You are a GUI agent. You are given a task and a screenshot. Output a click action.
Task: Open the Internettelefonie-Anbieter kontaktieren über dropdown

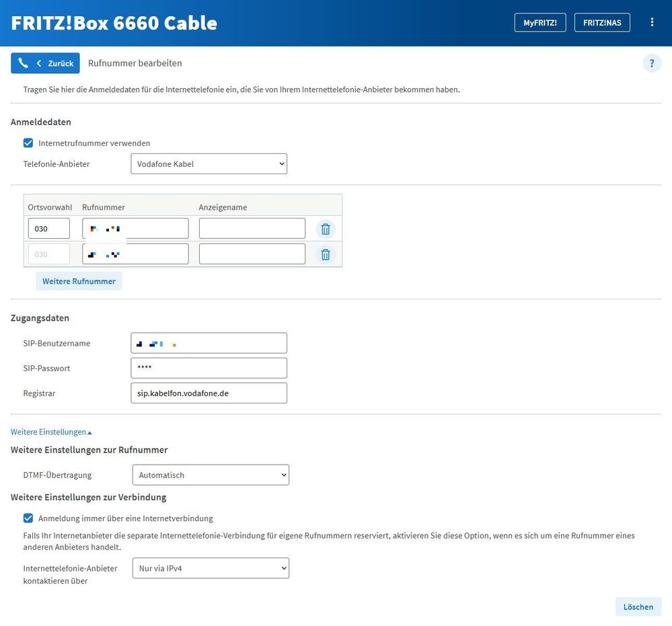(x=211, y=569)
